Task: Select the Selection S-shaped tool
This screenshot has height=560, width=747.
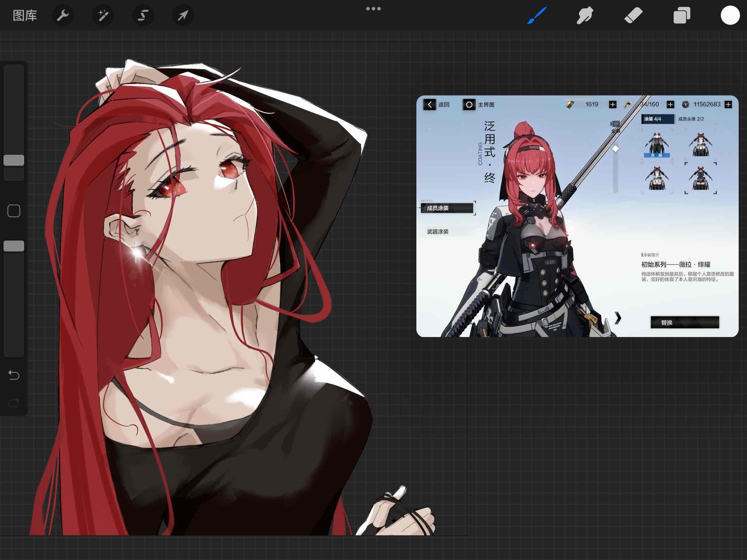Action: (143, 16)
